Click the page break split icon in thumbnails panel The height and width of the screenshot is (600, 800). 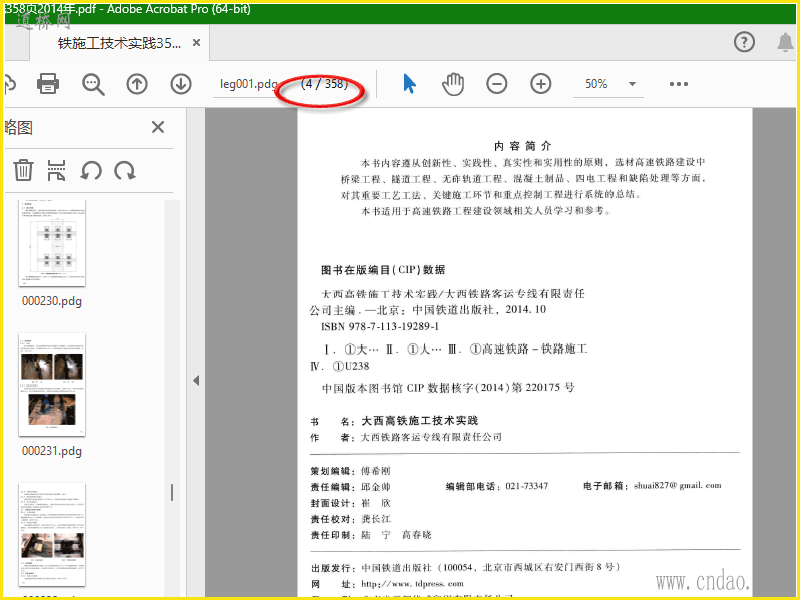tap(56, 170)
